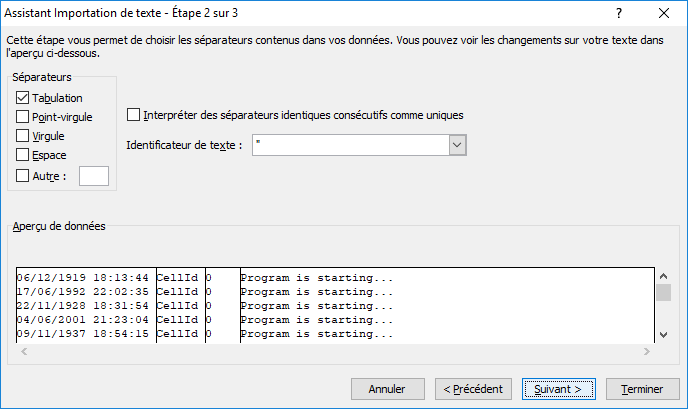Click the vertical scrollbar thumb in preview
688x409 pixels.
(663, 292)
